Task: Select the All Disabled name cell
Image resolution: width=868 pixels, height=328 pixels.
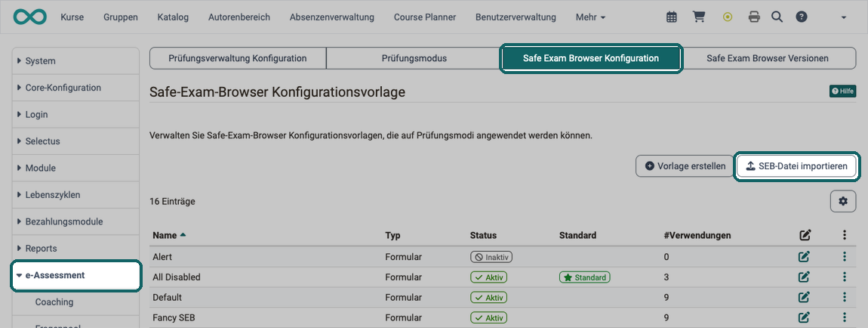Action: (177, 277)
